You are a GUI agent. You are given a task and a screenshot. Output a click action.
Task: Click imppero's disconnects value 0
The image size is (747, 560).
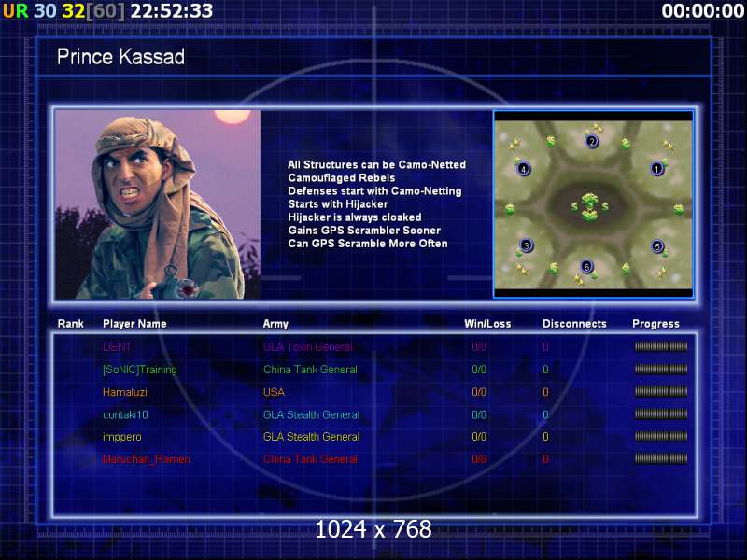pyautogui.click(x=546, y=437)
